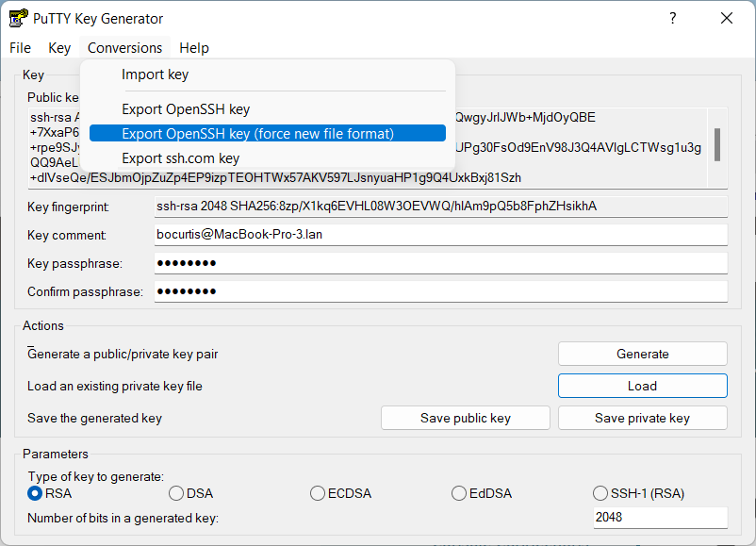
Task: Click the PuTTY Key Generator title bar icon
Action: (18, 18)
